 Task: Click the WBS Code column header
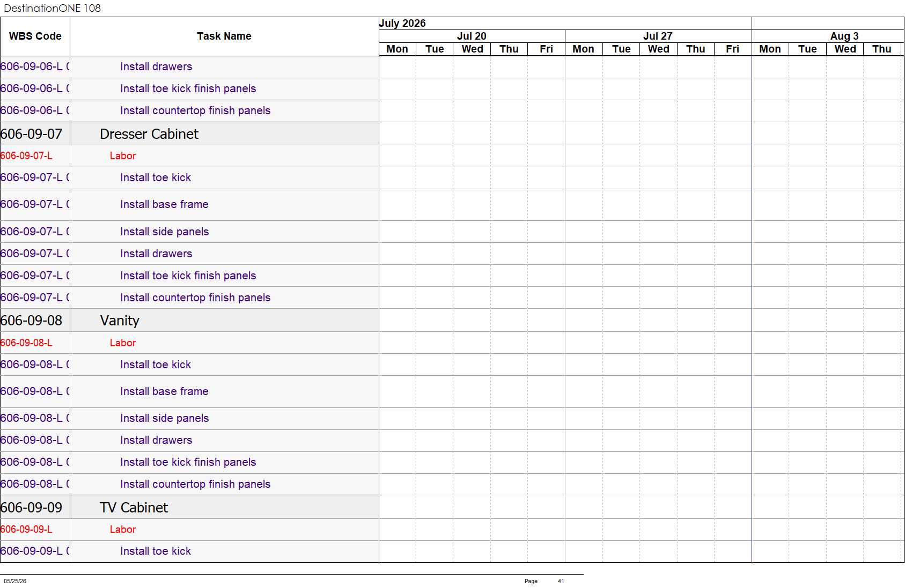pyautogui.click(x=35, y=36)
